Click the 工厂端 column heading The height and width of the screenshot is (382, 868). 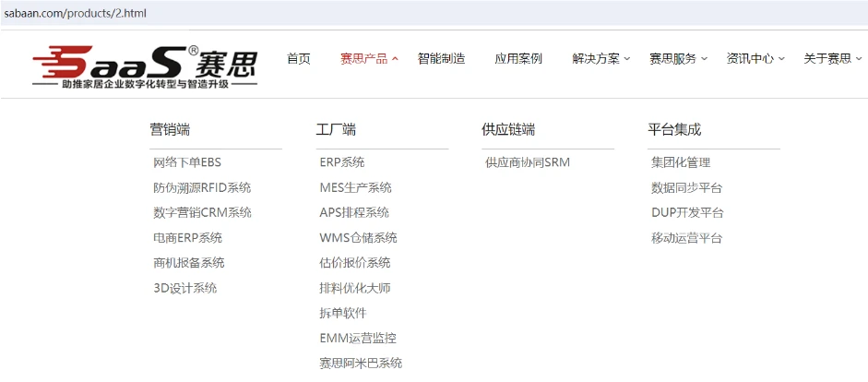pyautogui.click(x=336, y=129)
